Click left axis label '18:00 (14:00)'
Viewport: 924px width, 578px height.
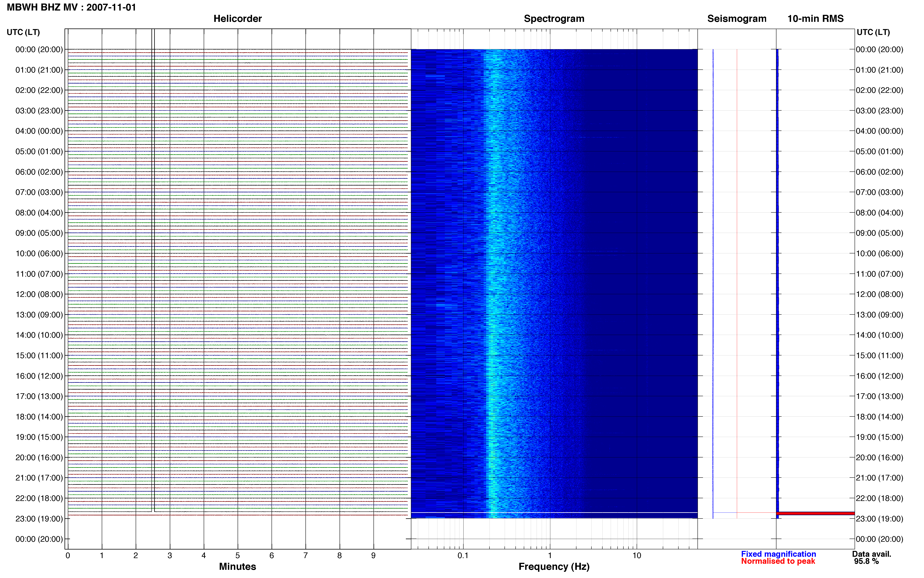(x=39, y=417)
